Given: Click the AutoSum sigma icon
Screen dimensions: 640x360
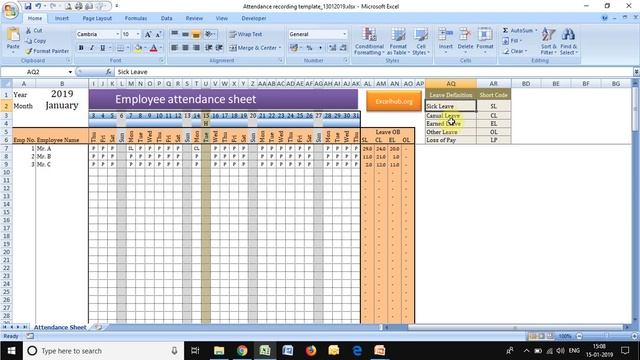Looking at the screenshot, I should [x=505, y=31].
